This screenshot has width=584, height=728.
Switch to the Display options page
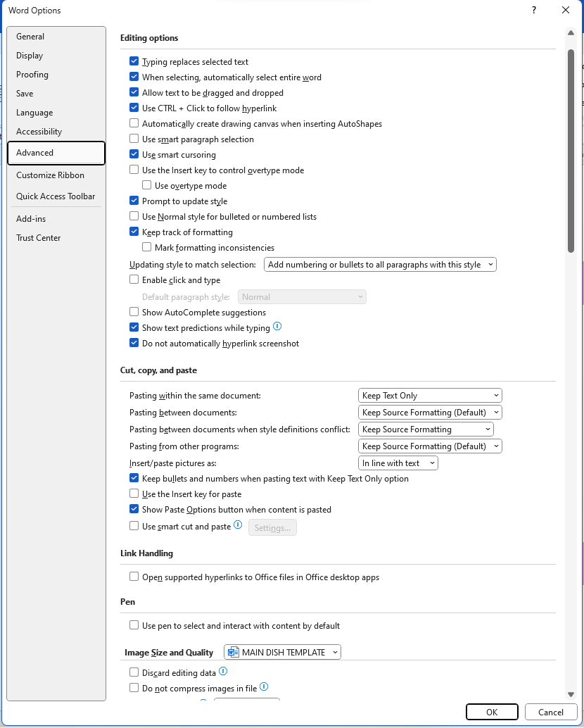pyautogui.click(x=30, y=55)
